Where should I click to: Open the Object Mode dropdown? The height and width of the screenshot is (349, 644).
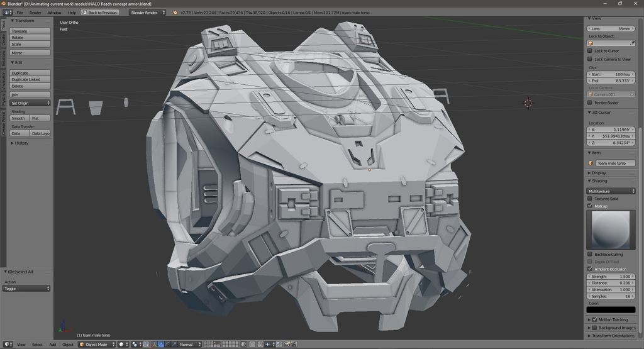tap(96, 344)
